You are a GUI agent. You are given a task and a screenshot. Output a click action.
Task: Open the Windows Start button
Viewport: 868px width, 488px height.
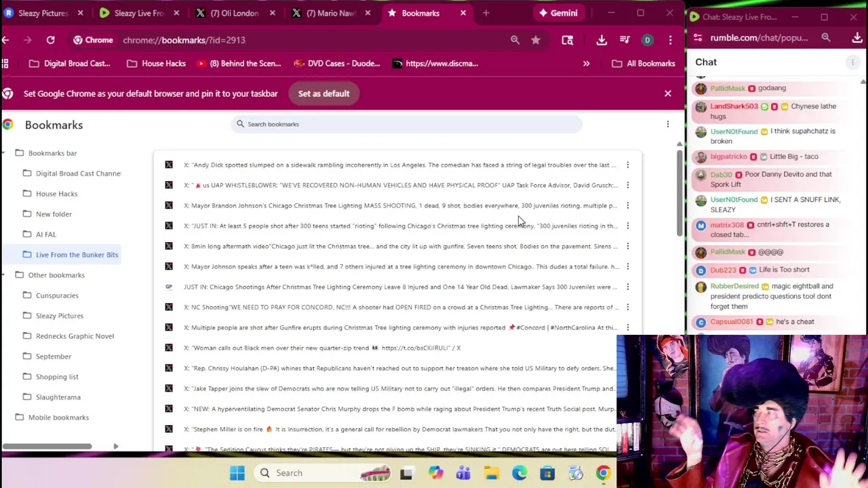pyautogui.click(x=237, y=472)
